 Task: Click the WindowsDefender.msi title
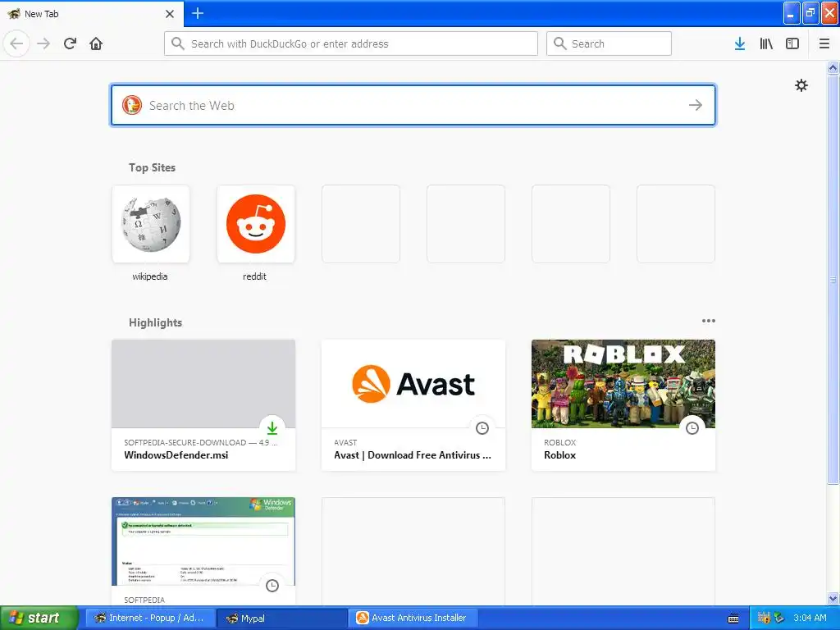[x=176, y=454]
